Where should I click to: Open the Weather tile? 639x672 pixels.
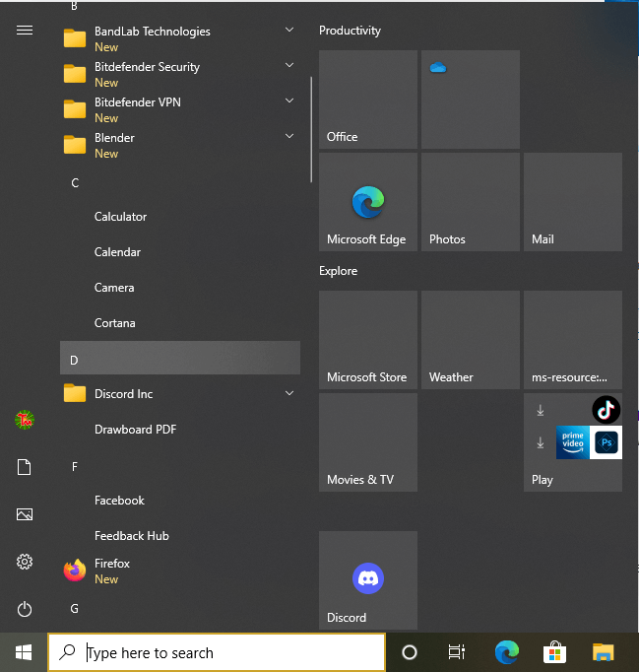(471, 340)
